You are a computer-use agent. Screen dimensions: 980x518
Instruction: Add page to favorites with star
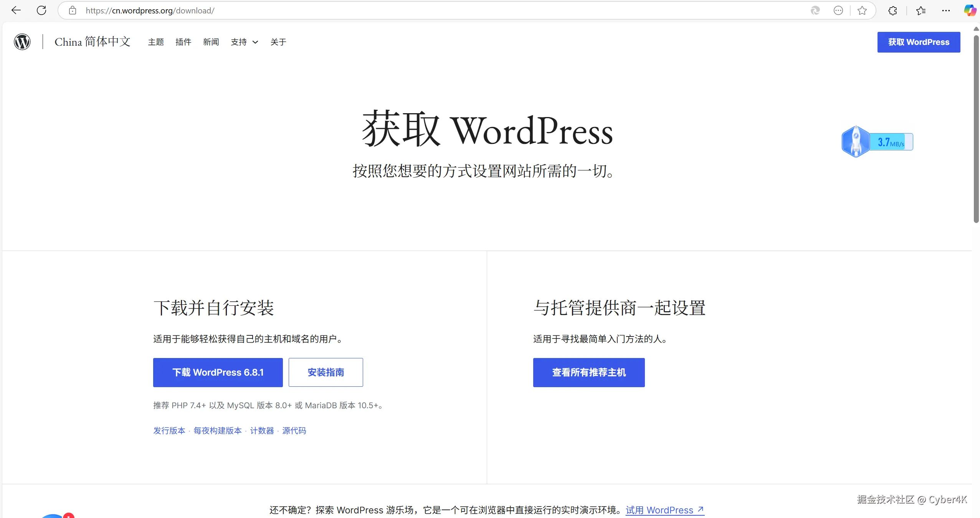[862, 10]
